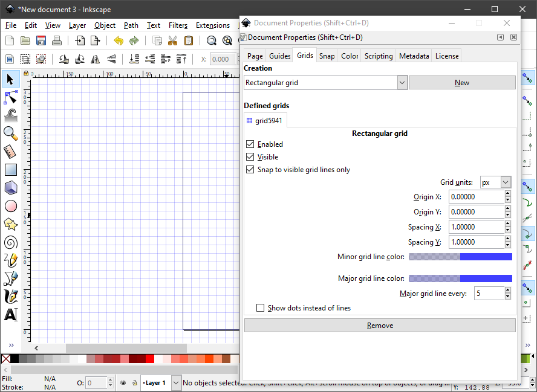Image resolution: width=537 pixels, height=392 pixels.
Task: Remove the selected grid
Action: (x=380, y=326)
